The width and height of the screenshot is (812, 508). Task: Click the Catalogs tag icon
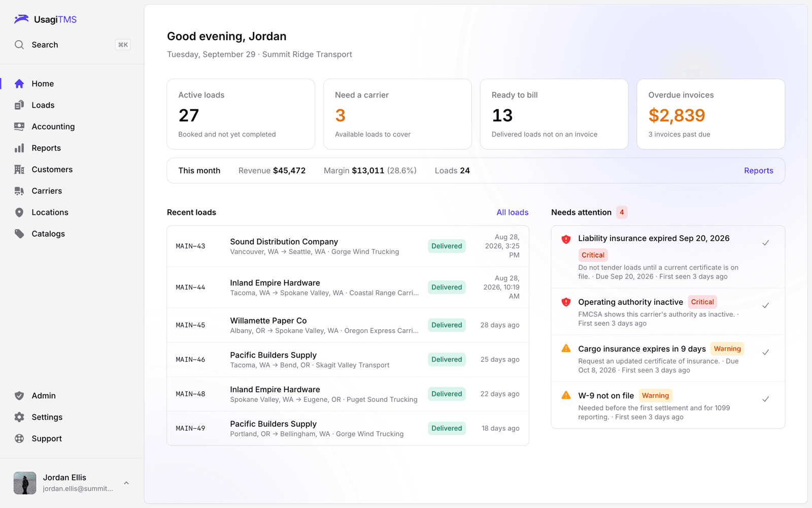[x=19, y=234]
